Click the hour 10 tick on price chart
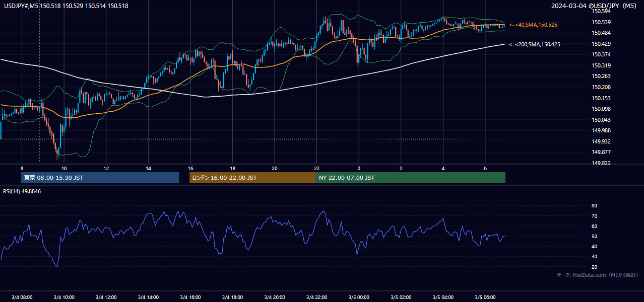 click(64, 168)
